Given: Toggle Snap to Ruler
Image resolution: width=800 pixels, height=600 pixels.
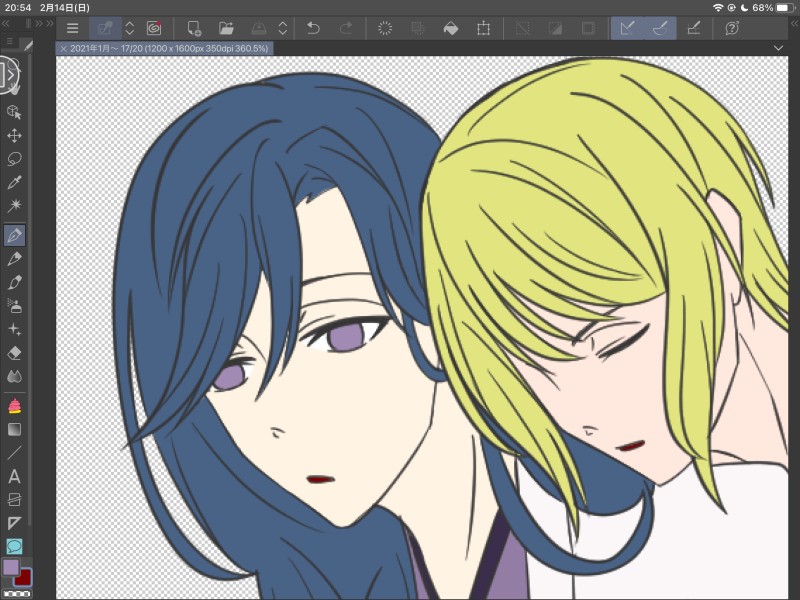Looking at the screenshot, I should 628,28.
